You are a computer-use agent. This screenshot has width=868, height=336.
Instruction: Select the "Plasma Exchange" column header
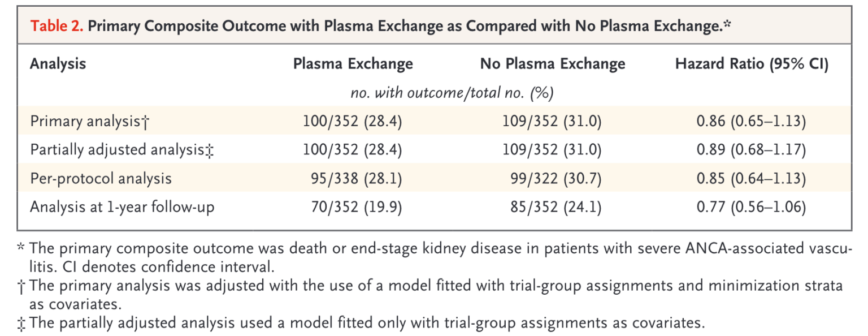[x=353, y=64]
